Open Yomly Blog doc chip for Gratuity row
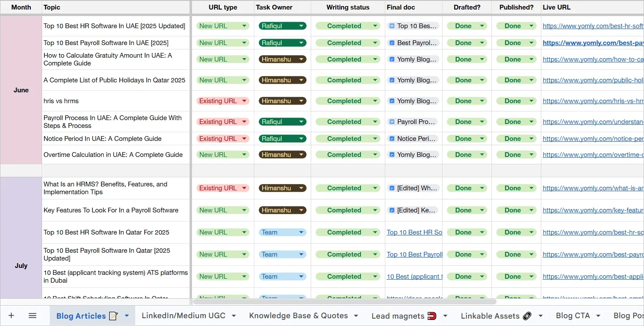The height and width of the screenshot is (326, 644). (413, 59)
